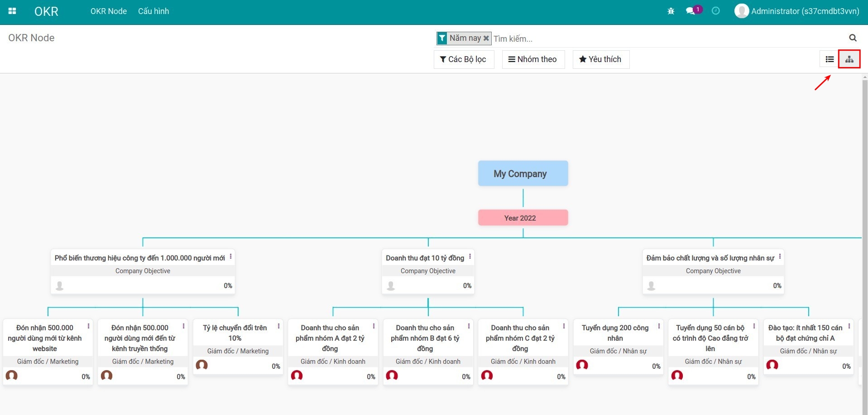Remove the 'Năm nay' filter tag

coord(486,39)
